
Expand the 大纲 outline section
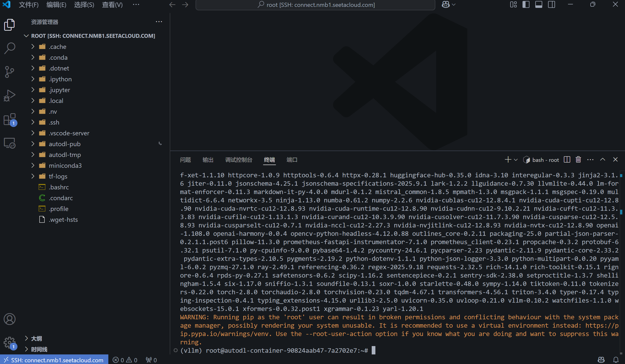[36, 338]
